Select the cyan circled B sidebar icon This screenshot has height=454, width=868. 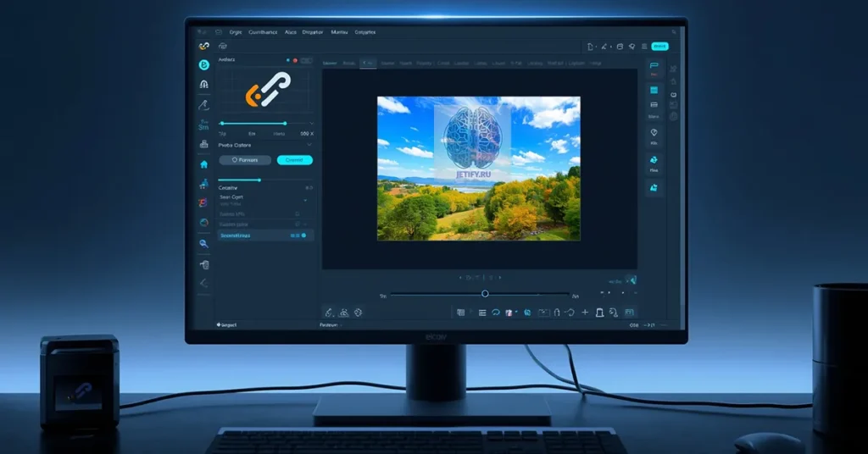pyautogui.click(x=203, y=64)
